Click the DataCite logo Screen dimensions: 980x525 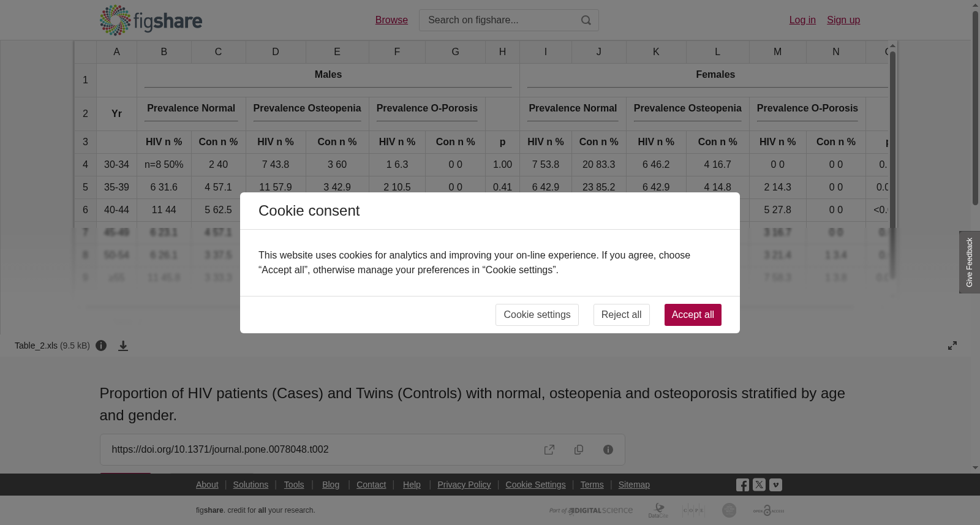click(658, 510)
